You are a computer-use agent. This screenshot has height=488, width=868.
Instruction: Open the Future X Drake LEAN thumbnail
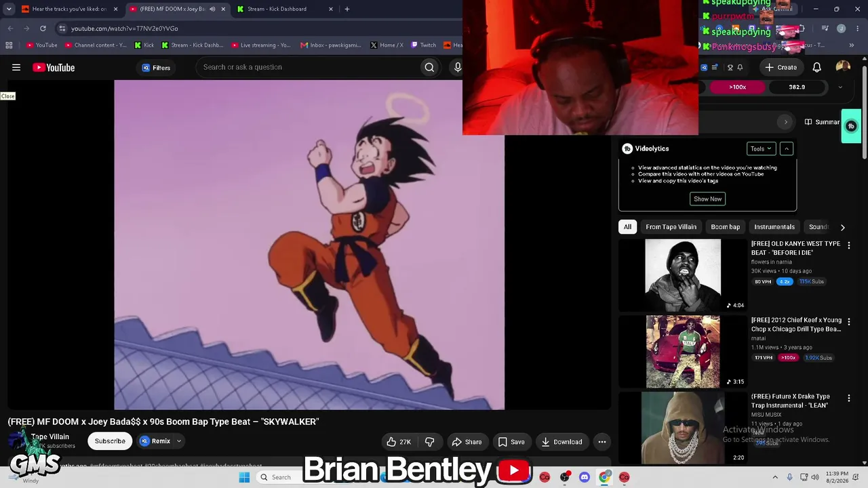(x=683, y=428)
